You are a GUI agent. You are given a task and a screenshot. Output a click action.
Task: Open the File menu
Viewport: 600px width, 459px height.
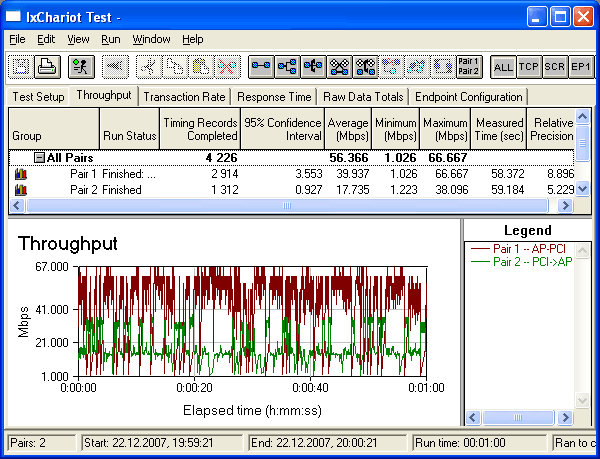coord(17,39)
